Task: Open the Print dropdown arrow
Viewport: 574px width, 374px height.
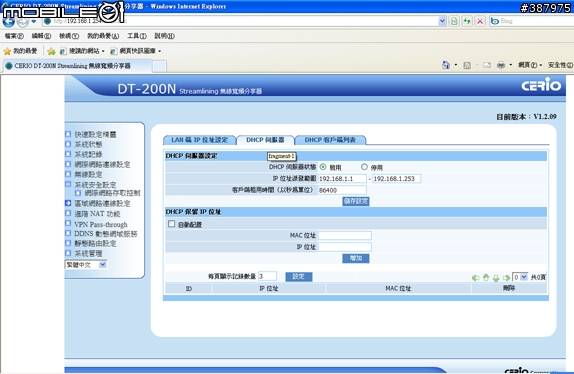Action: (x=511, y=65)
